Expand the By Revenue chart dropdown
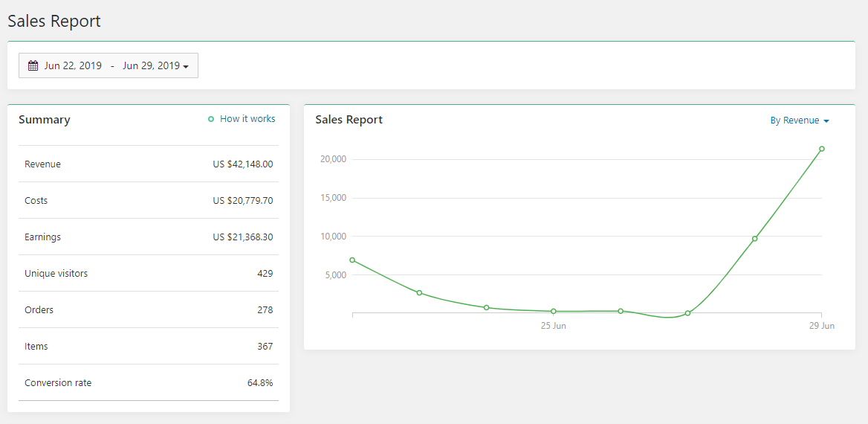 point(799,121)
